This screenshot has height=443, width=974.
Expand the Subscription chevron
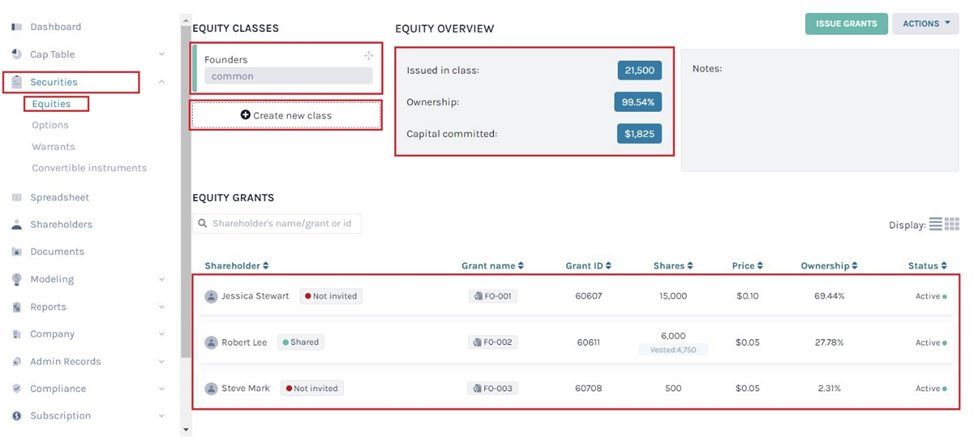click(x=162, y=416)
